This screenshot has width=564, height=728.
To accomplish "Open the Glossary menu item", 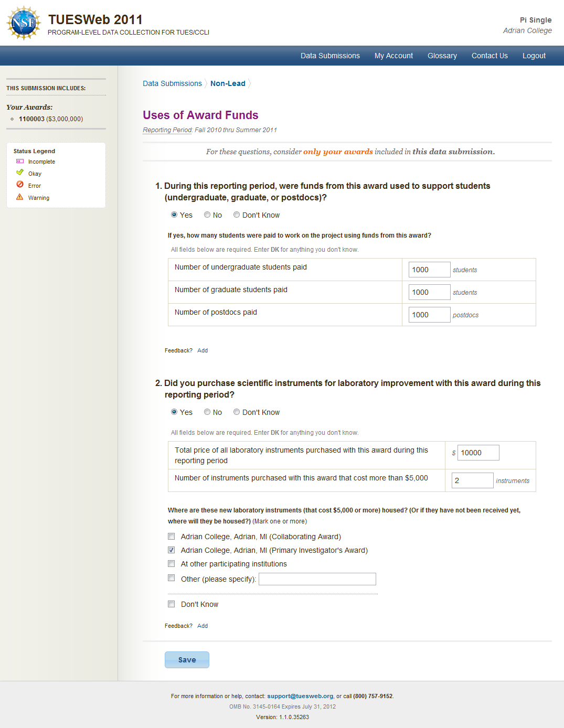I will click(x=442, y=56).
